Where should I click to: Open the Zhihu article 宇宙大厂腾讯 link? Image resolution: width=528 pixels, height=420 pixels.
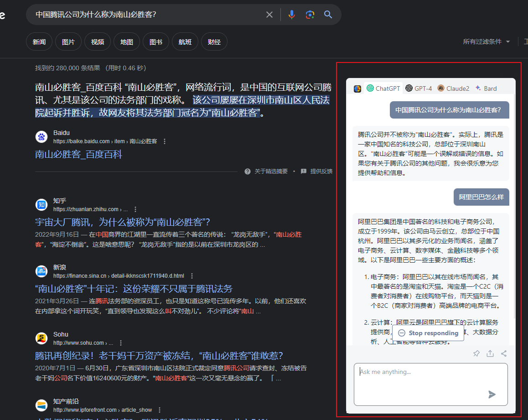(x=123, y=222)
